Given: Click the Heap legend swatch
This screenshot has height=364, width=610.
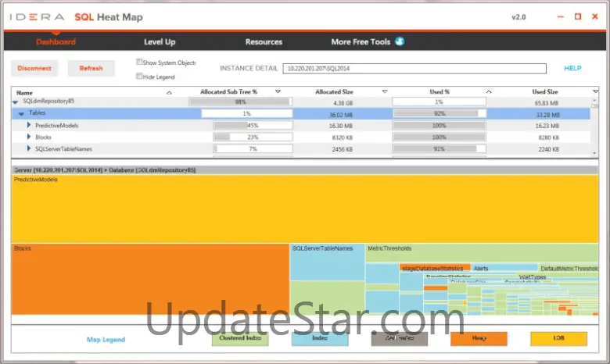Looking at the screenshot, I should tap(479, 339).
